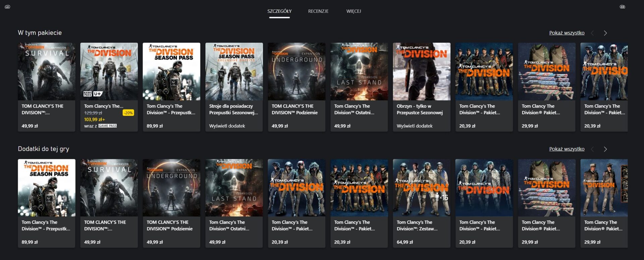Go to previous items in 'W tym pakiecie'

[x=592, y=33]
